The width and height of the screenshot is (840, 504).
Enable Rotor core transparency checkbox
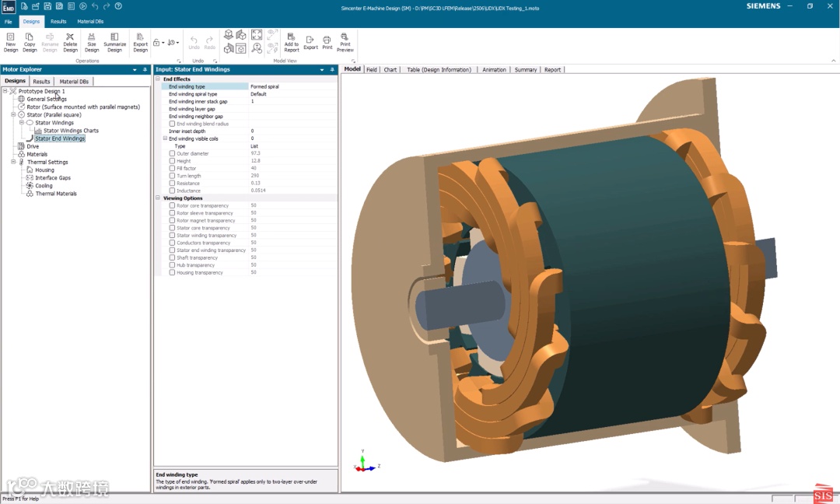172,205
